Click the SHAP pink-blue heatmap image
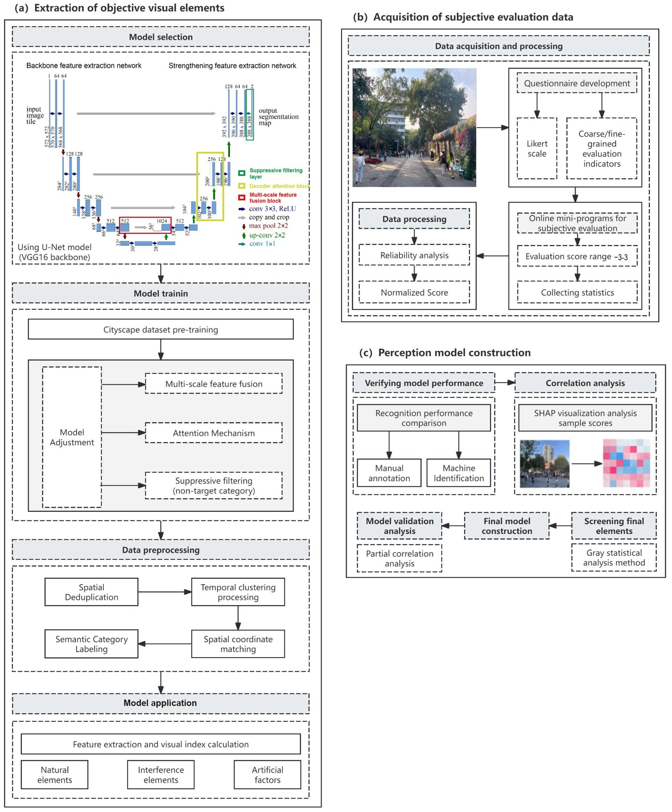 [626, 463]
